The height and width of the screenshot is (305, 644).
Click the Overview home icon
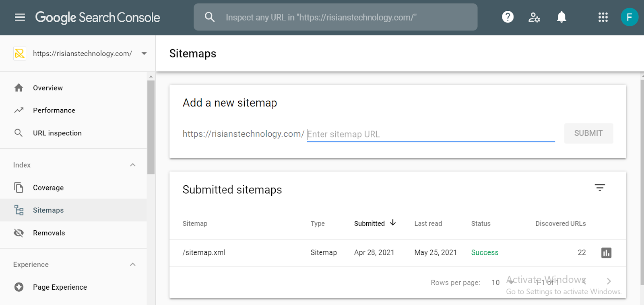(19, 88)
